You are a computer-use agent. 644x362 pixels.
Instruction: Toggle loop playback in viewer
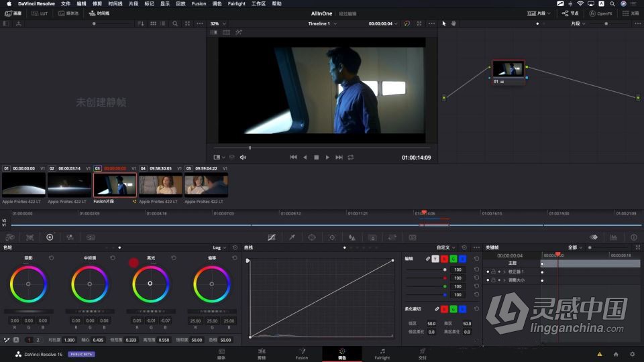tap(350, 157)
